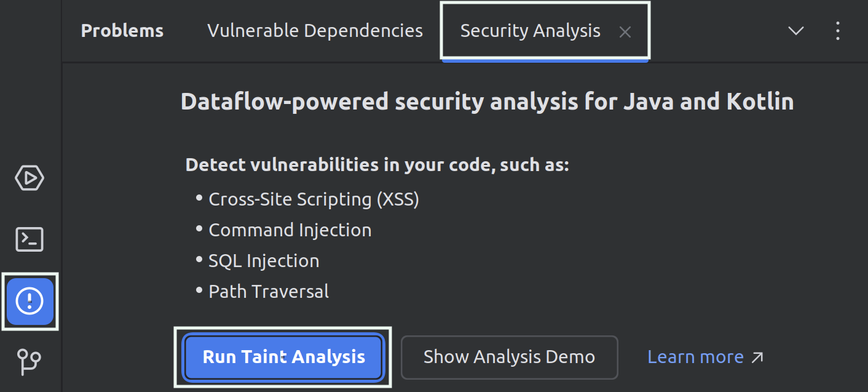Viewport: 868px width, 392px height.
Task: Close the Security Analysis tab
Action: [625, 32]
